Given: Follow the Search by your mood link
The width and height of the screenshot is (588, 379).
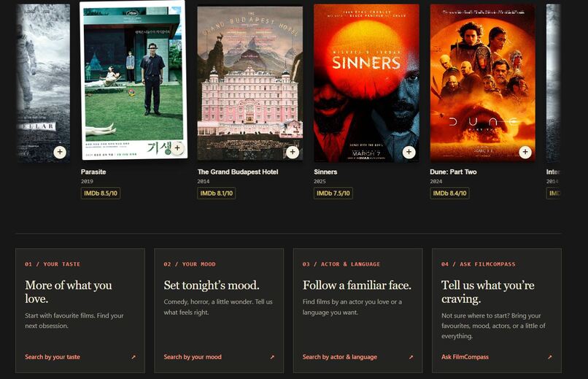Looking at the screenshot, I should click(193, 357).
